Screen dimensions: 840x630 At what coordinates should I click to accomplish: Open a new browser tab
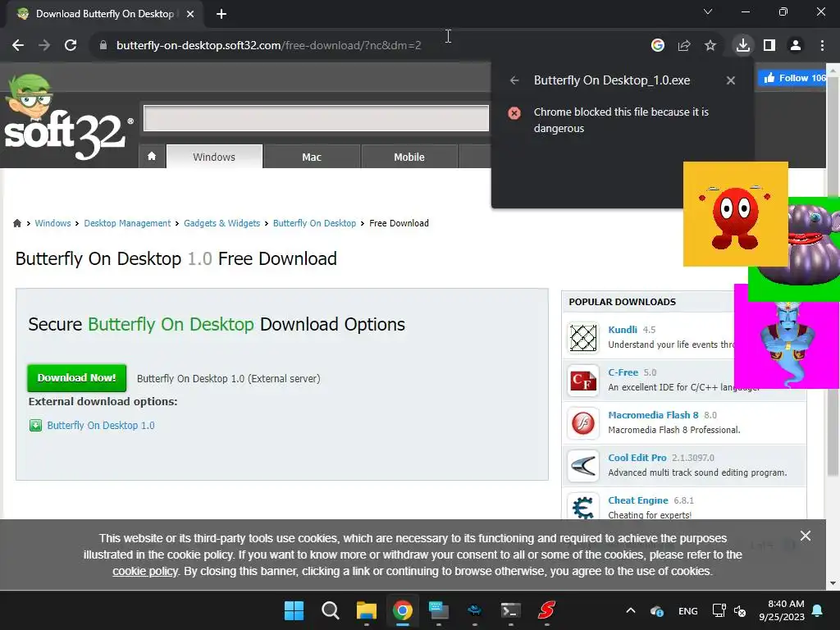click(x=221, y=14)
